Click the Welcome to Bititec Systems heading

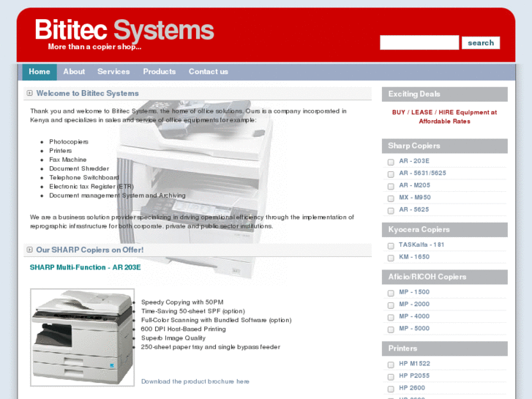pos(88,94)
